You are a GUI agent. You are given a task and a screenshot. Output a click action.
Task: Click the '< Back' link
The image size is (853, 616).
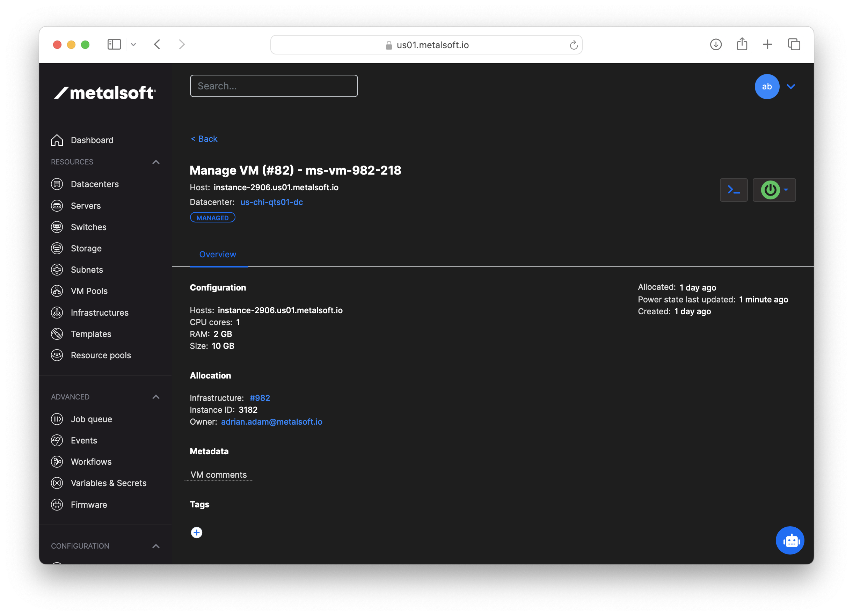pos(204,139)
